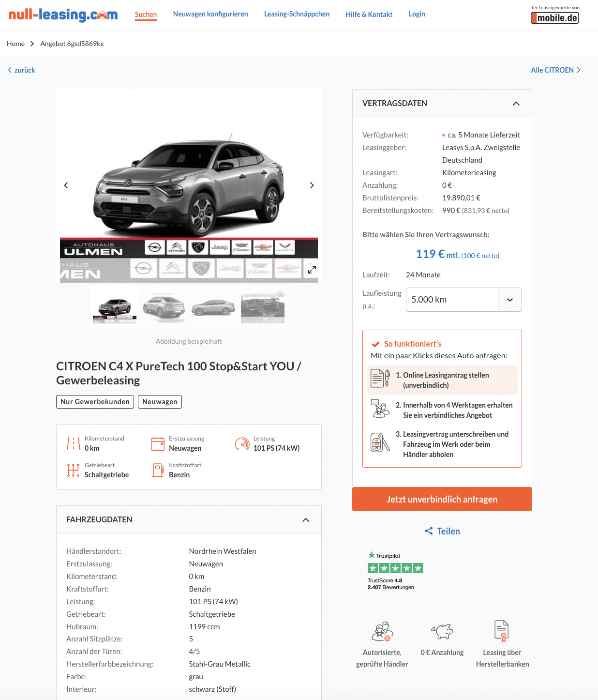Click the Leasing über Herstellerbanken certificate icon

pos(502,631)
